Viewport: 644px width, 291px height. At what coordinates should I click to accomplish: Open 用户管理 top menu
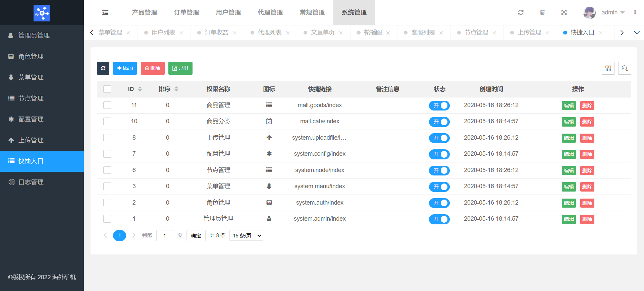(x=228, y=12)
